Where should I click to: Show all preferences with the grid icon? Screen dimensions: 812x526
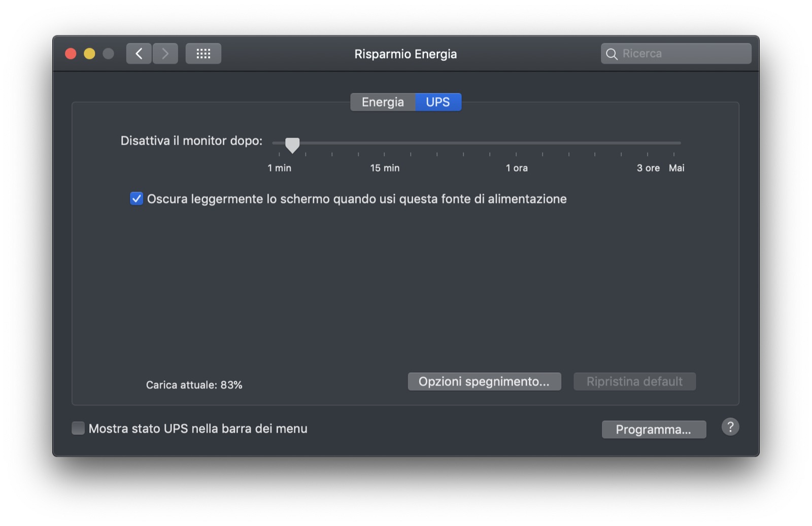pyautogui.click(x=203, y=53)
